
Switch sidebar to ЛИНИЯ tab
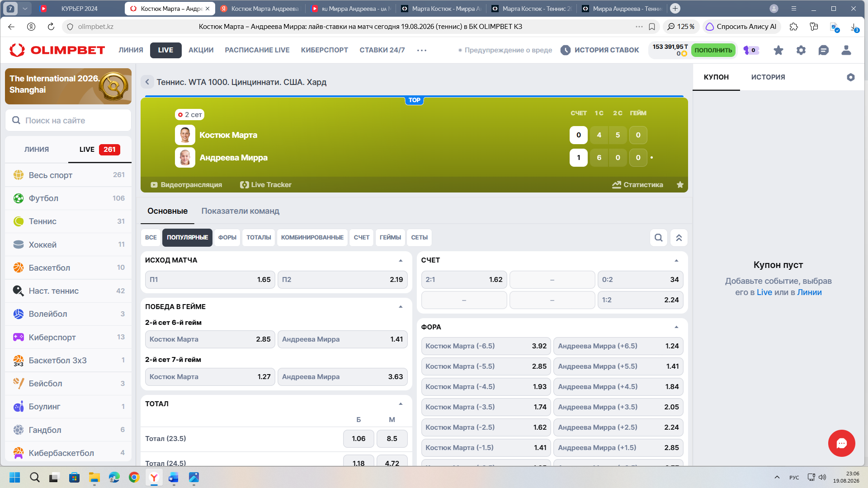tap(37, 150)
